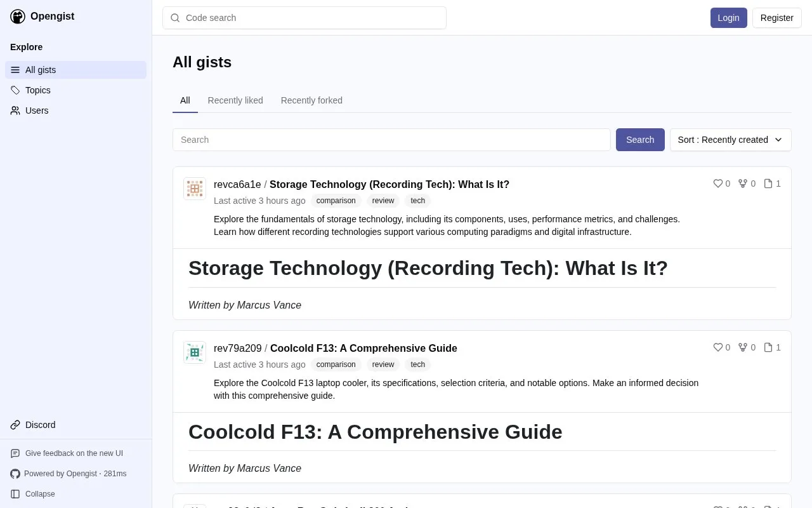812x508 pixels.
Task: Click the Opengist brand name text
Action: tap(52, 17)
